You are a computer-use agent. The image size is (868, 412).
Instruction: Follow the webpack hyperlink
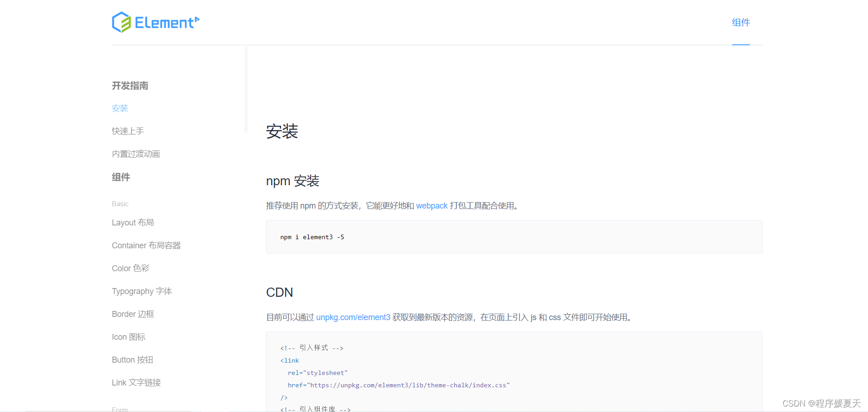pyautogui.click(x=432, y=206)
